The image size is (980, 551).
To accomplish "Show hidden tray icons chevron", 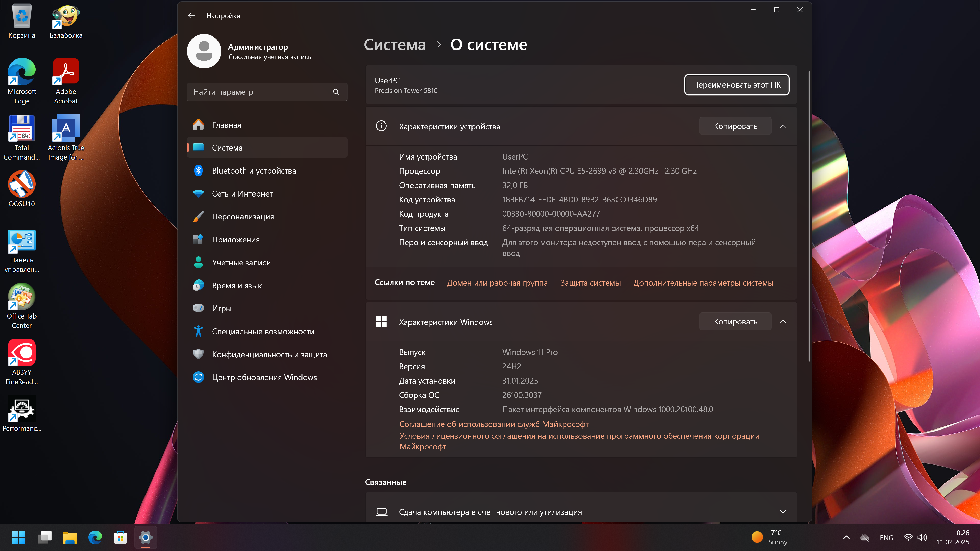I will 846,537.
